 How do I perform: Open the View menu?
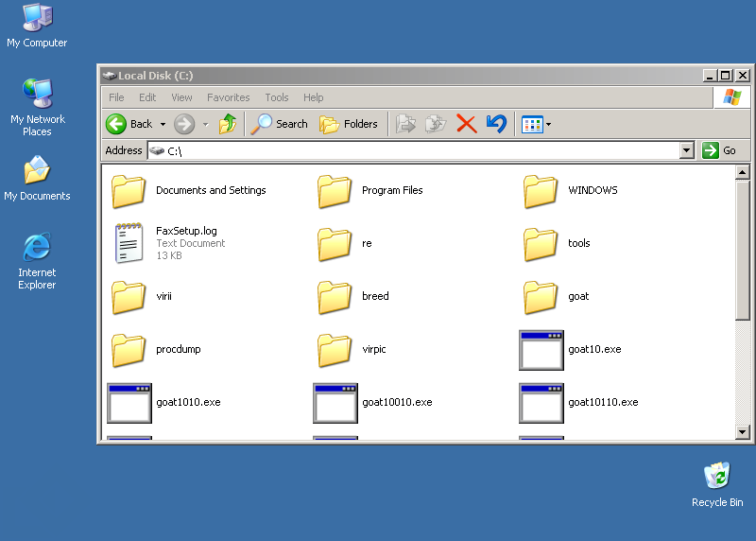click(x=181, y=97)
